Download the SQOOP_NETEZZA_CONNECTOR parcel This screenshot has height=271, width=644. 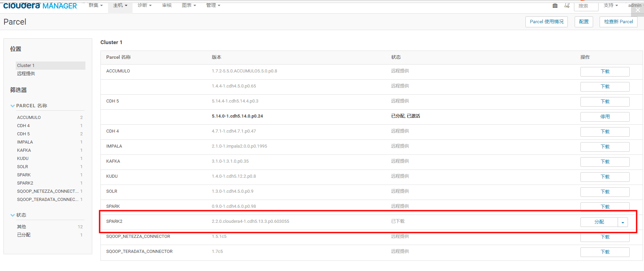click(x=605, y=237)
